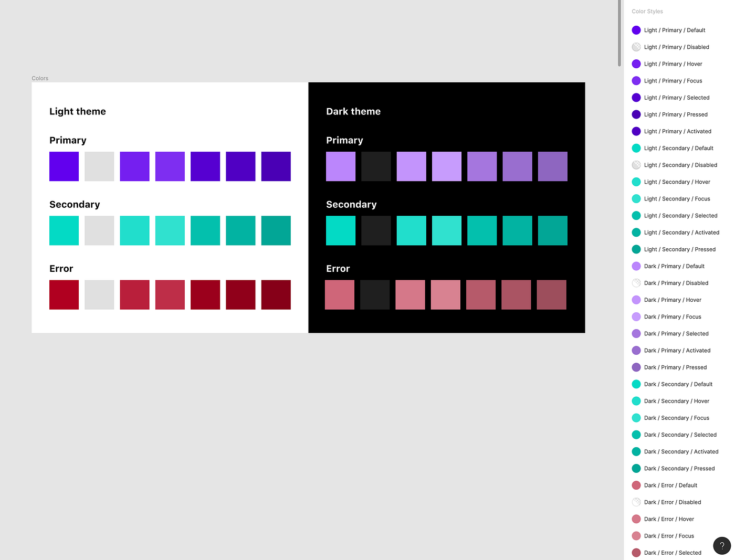Select the "Light theme" heading text
Viewport: 735px width, 560px height.
coord(77,111)
